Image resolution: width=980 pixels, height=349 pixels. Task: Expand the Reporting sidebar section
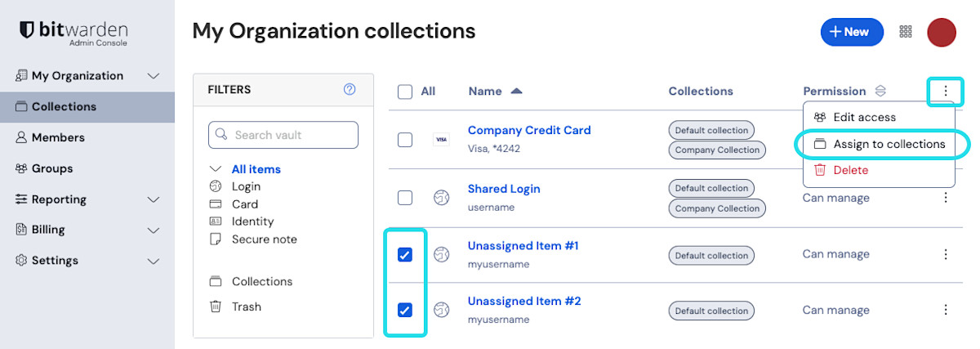(x=153, y=199)
